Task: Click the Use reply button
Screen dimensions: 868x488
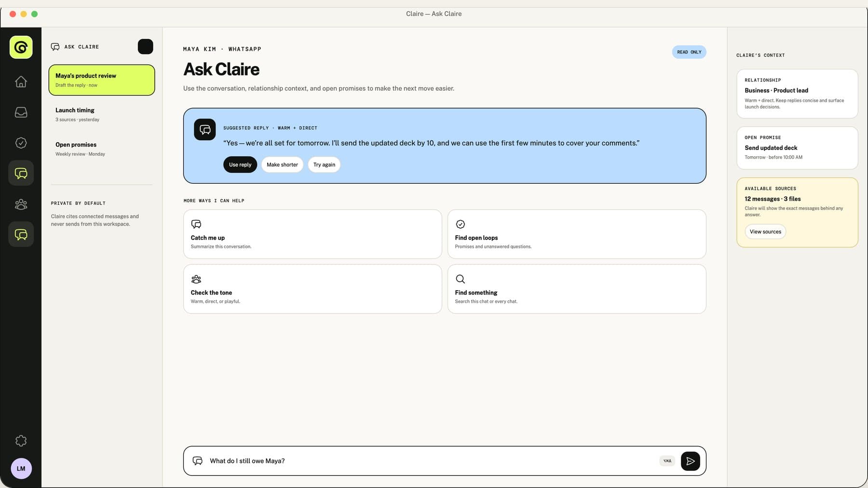Action: click(x=240, y=164)
